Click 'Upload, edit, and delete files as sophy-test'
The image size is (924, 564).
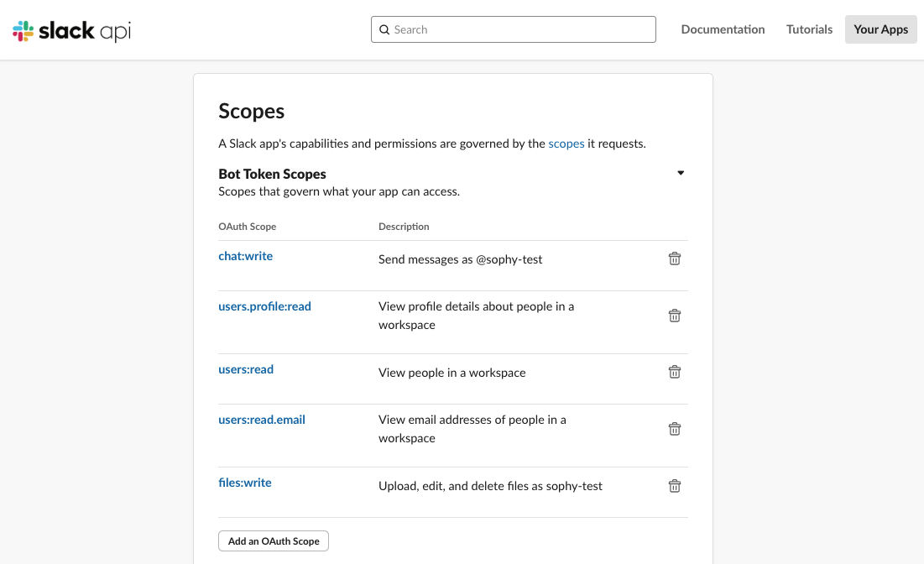click(490, 486)
